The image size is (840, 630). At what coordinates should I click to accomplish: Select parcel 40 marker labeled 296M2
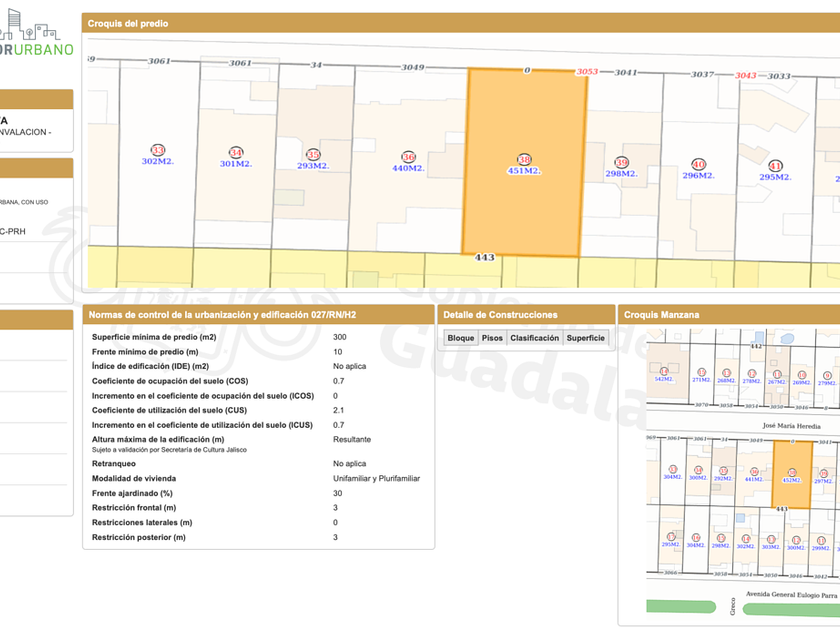coord(698,165)
